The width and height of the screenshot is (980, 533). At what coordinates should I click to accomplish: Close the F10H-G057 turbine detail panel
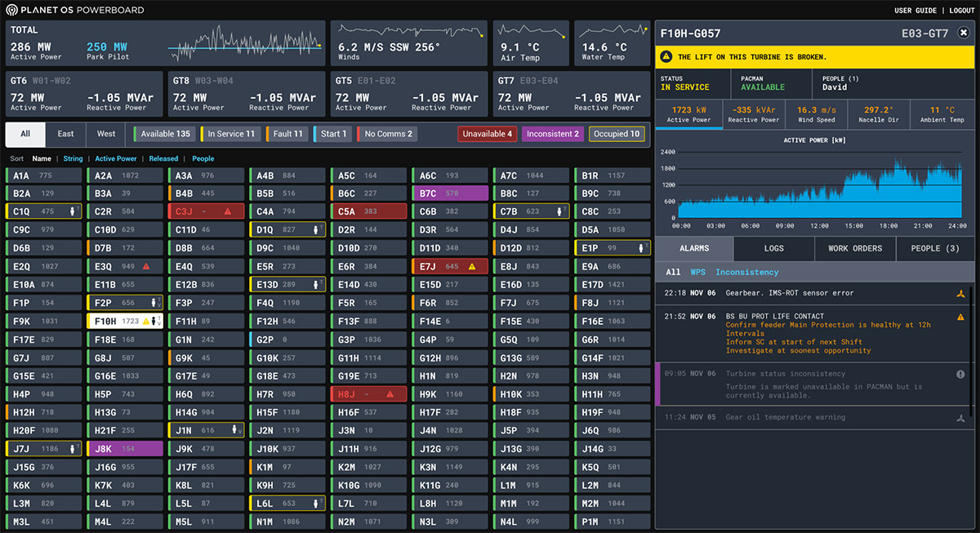(963, 33)
